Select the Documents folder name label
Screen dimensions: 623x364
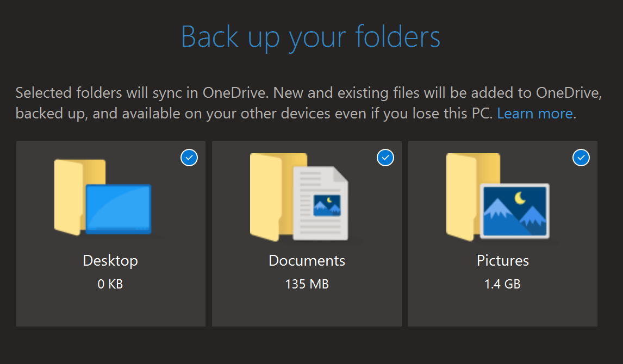(307, 261)
